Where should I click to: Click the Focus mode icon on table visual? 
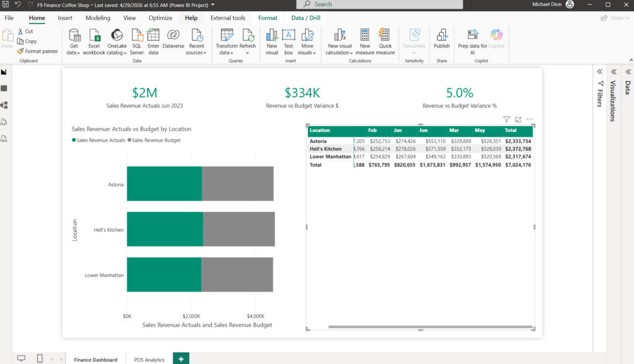coord(518,119)
